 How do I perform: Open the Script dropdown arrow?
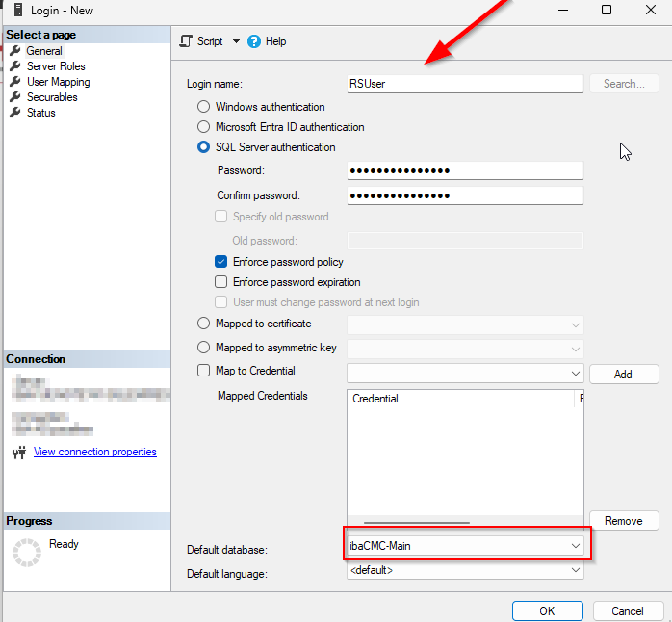pyautogui.click(x=236, y=41)
